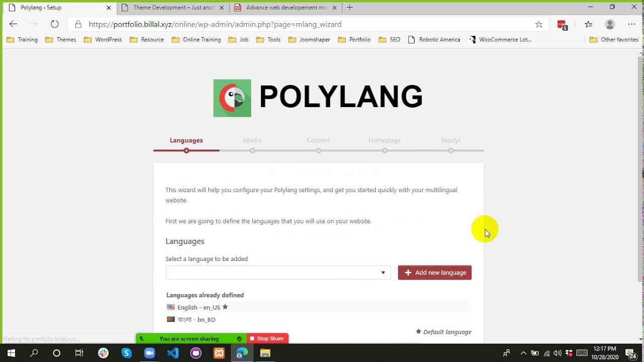The height and width of the screenshot is (362, 644).
Task: Go to the Ready! wizard step
Action: point(450,144)
